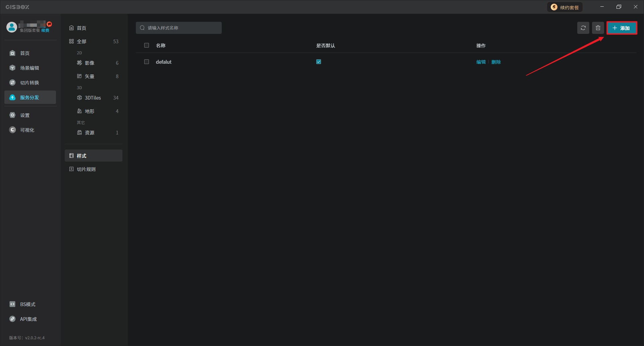Viewport: 644px width, 346px height.
Task: Select 全部 all services item
Action: [x=82, y=42]
